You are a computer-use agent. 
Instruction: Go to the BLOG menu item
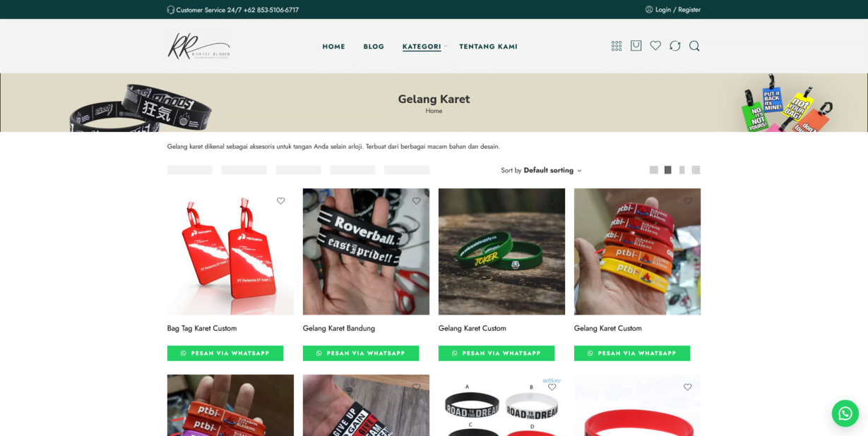374,47
